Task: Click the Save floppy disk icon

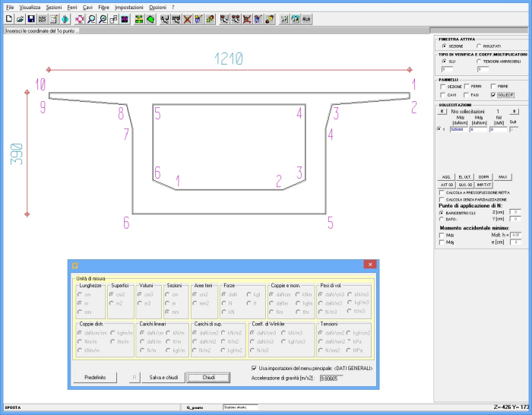Action: pyautogui.click(x=31, y=19)
